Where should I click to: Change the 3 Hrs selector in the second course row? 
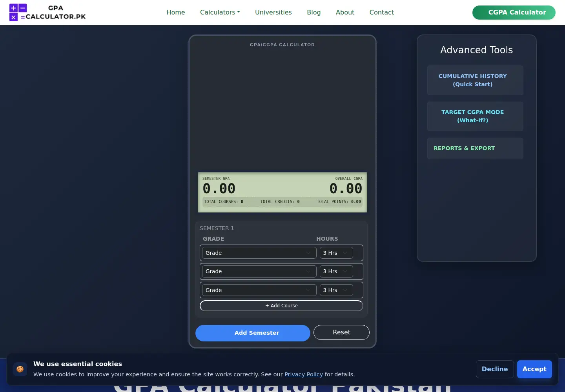click(336, 271)
